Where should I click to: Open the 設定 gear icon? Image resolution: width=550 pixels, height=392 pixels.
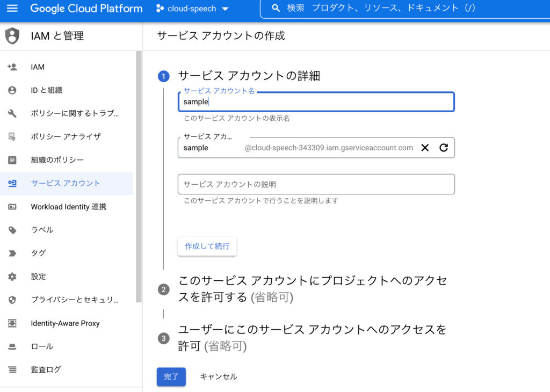12,277
